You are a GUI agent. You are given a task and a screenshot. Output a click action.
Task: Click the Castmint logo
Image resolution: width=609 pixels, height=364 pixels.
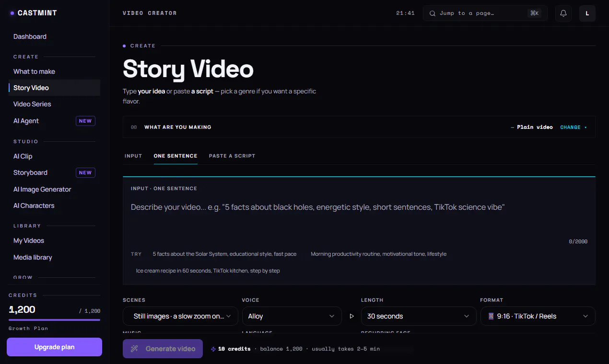pos(33,13)
